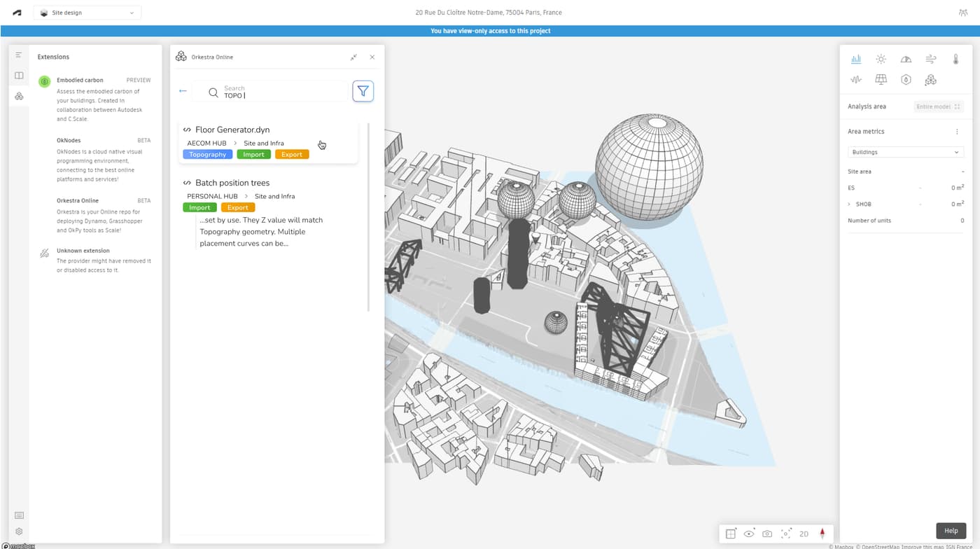The width and height of the screenshot is (980, 549).
Task: Toggle the 2D view mode
Action: tap(804, 534)
